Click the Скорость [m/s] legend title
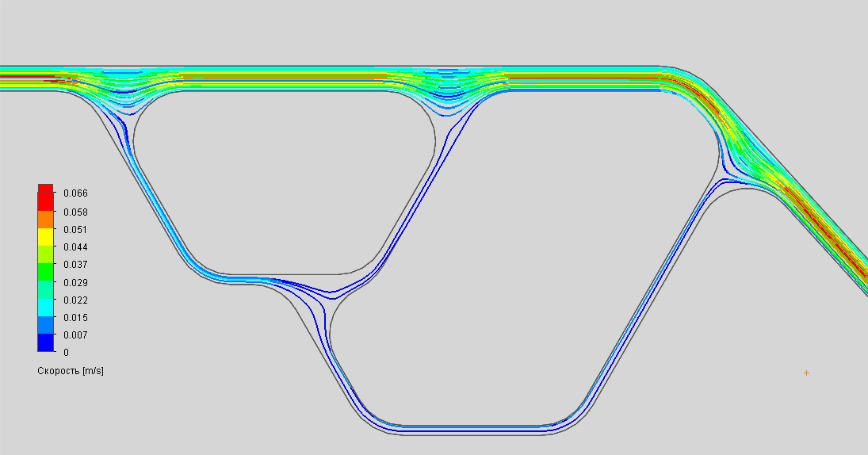Screen dimensions: 868x455 pyautogui.click(x=70, y=371)
